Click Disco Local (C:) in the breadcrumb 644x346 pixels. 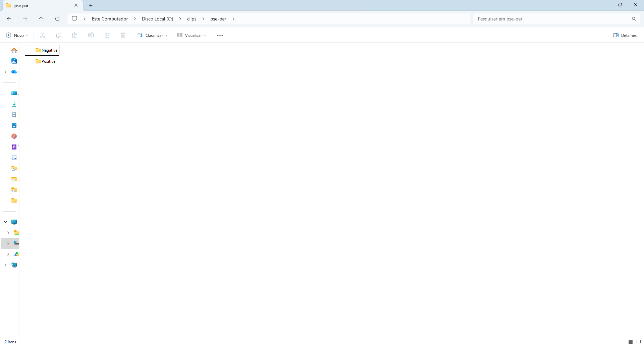pyautogui.click(x=157, y=19)
